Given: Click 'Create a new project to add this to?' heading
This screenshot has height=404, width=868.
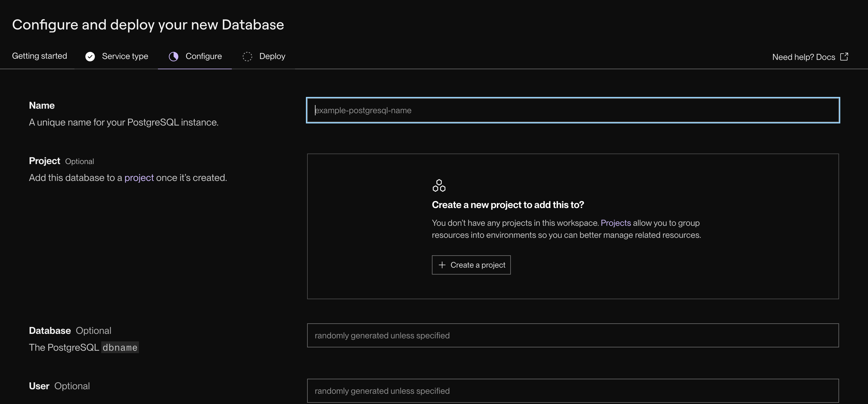Looking at the screenshot, I should click(x=508, y=205).
